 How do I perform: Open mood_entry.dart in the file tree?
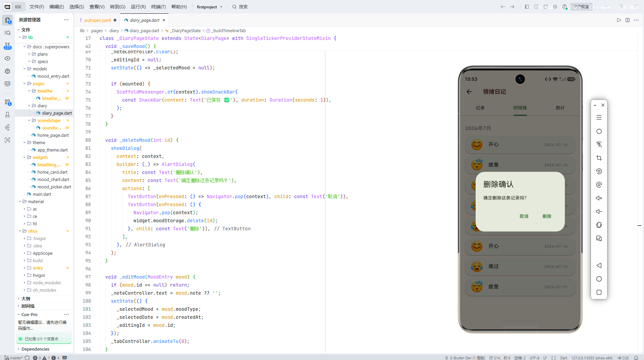[x=53, y=76]
